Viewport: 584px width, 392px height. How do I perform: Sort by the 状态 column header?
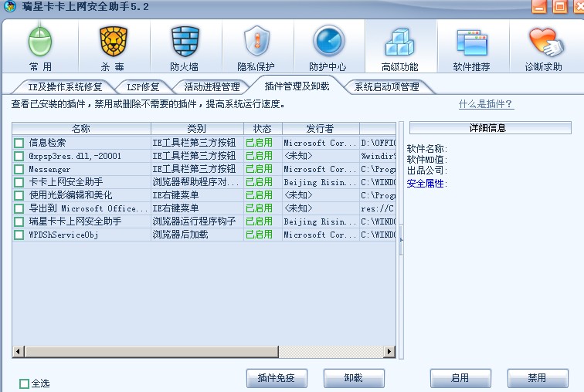click(x=263, y=129)
